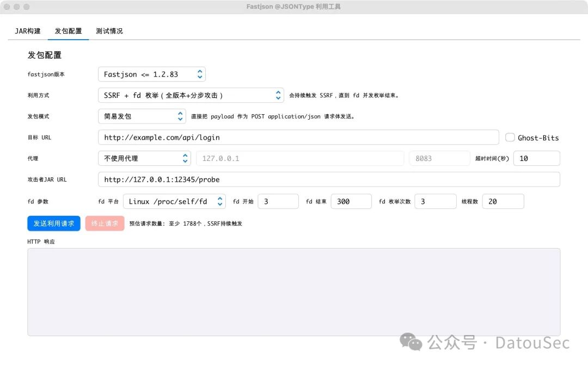The width and height of the screenshot is (588, 366).
Task: Click the fd 枚举次数 field
Action: [x=436, y=202]
